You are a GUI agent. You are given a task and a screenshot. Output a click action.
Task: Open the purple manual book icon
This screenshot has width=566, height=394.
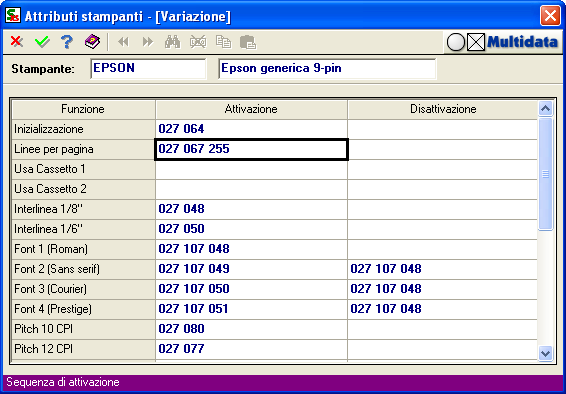tap(93, 42)
